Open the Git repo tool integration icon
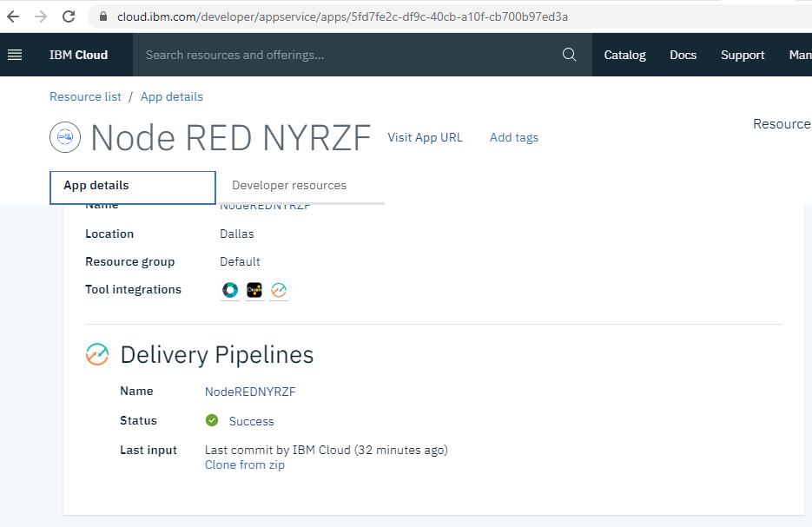 pyautogui.click(x=230, y=290)
